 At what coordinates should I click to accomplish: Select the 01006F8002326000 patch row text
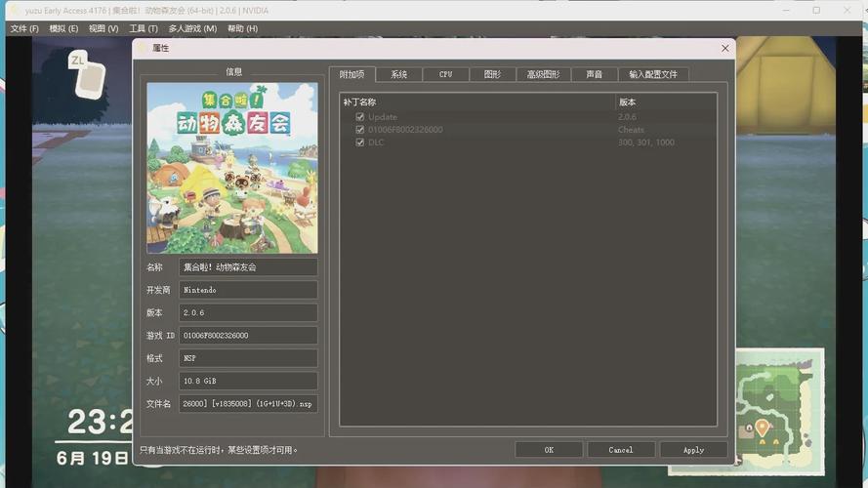click(x=405, y=130)
